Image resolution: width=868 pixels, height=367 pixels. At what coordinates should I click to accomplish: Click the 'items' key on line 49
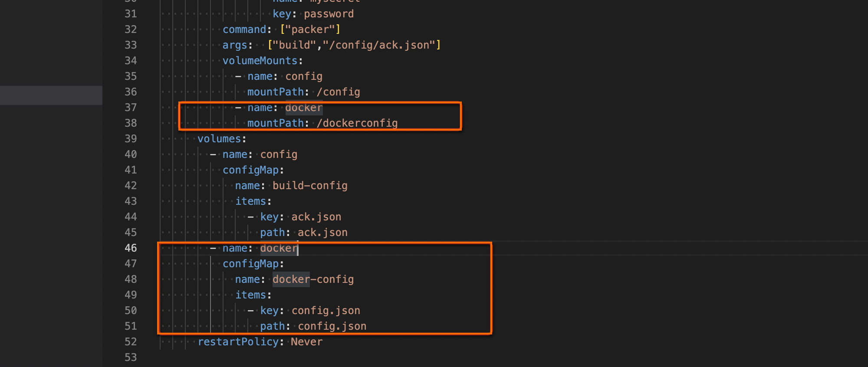(x=250, y=295)
